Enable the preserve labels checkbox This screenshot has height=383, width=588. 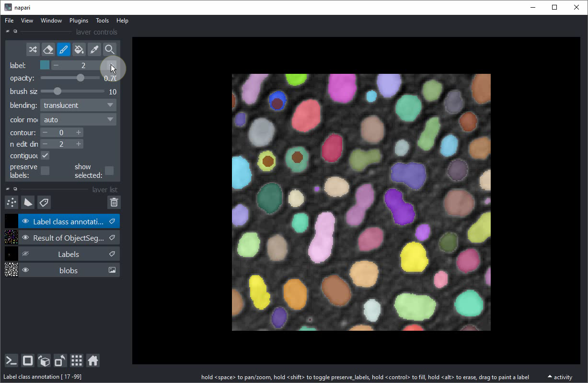pyautogui.click(x=45, y=171)
